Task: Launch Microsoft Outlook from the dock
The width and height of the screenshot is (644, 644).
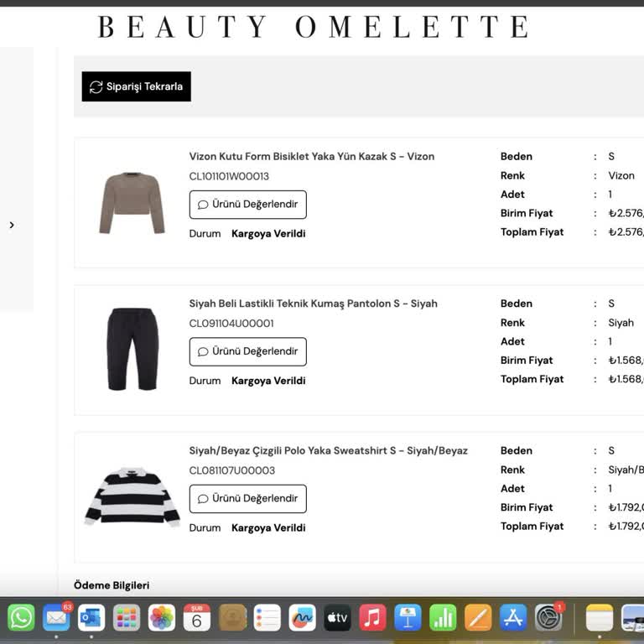Action: (x=91, y=617)
